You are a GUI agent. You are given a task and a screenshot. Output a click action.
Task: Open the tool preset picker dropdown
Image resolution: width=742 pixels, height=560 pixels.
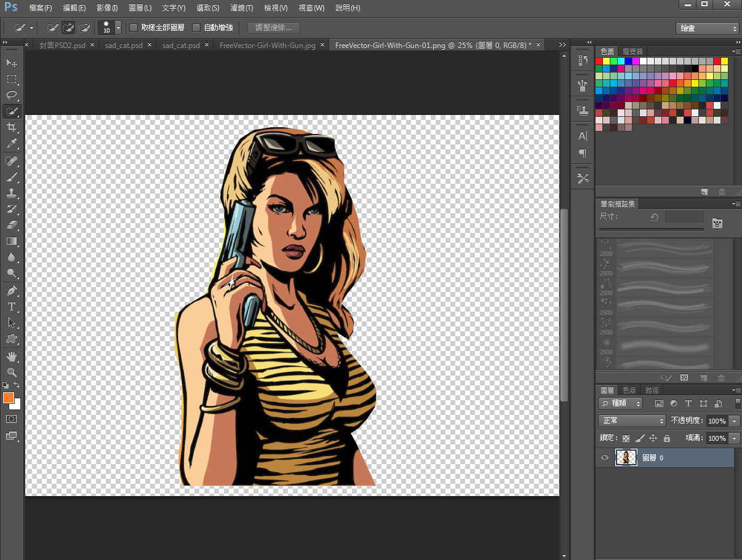[31, 28]
